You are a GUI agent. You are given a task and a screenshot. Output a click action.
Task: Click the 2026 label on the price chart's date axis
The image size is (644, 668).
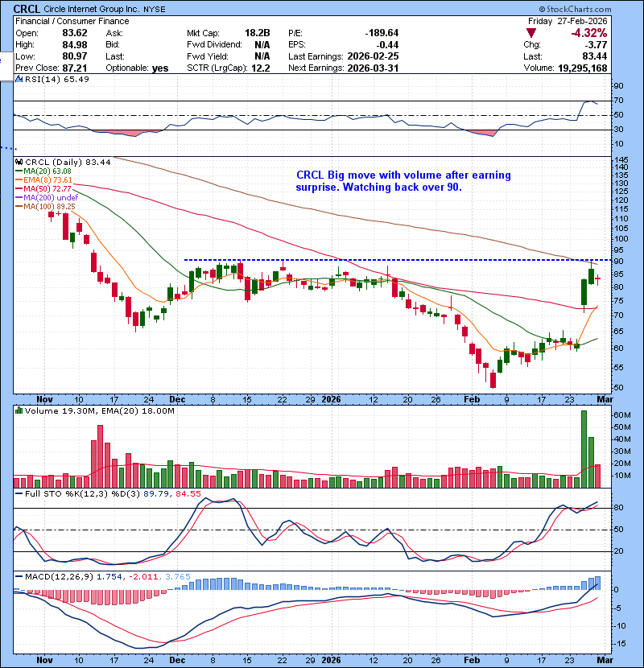(x=331, y=400)
